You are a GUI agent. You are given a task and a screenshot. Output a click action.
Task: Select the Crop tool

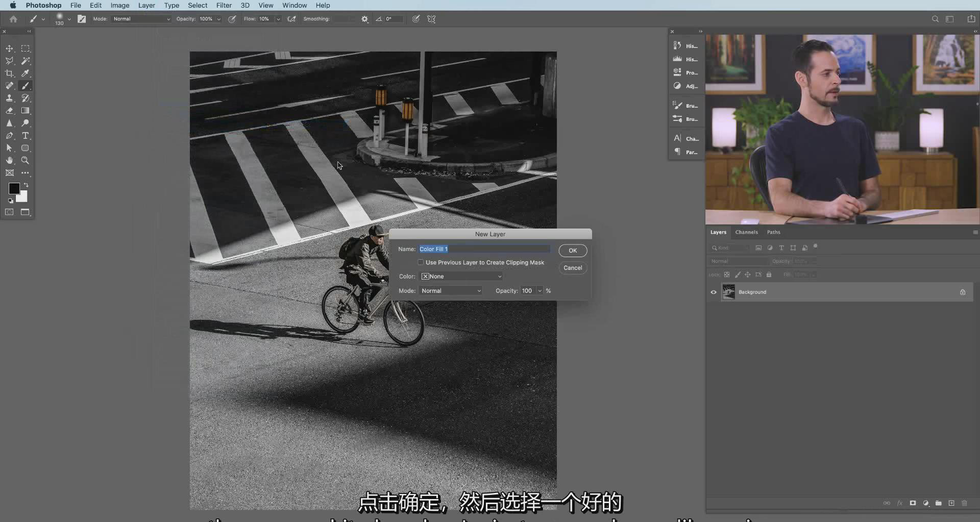coord(9,73)
